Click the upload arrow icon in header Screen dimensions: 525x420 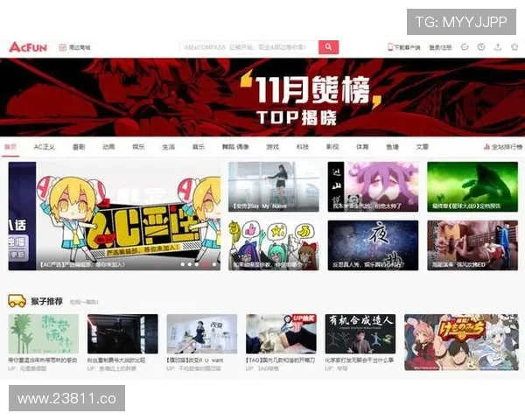coord(498,47)
